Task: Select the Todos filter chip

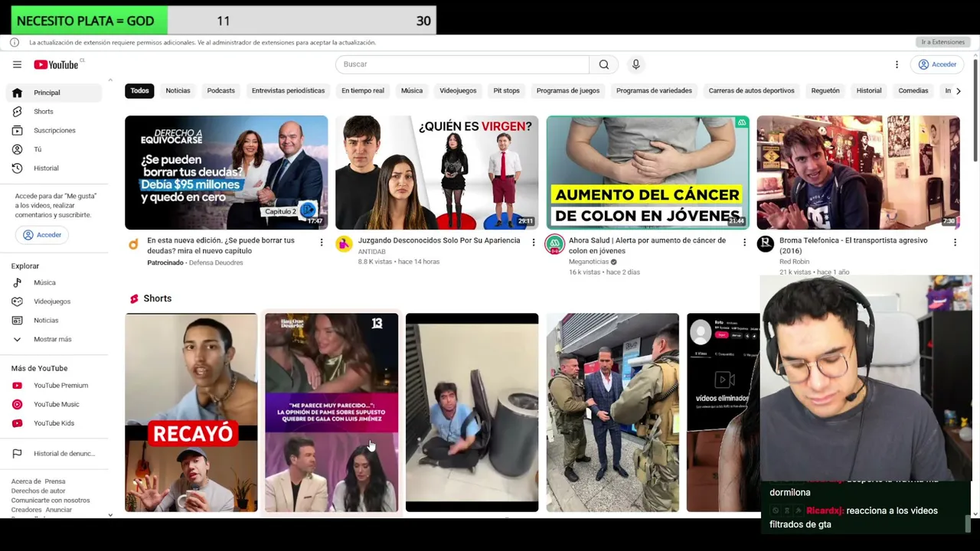Action: click(139, 91)
